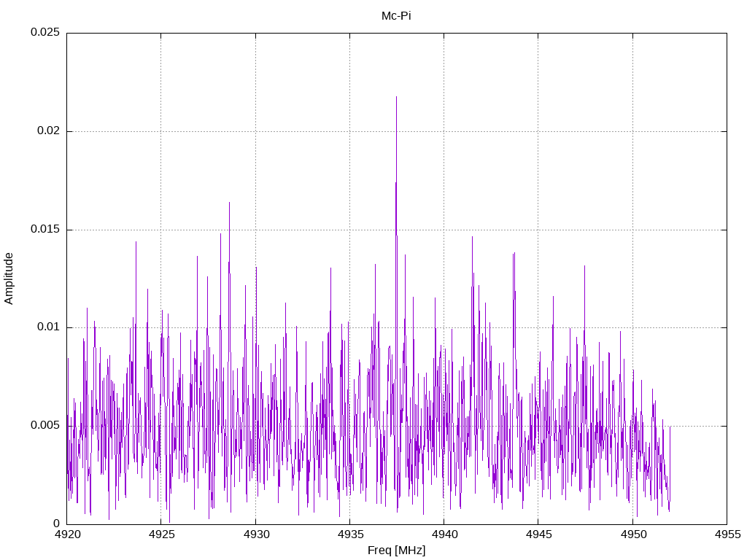Image resolution: width=747 pixels, height=560 pixels.
Task: Select the 4930 x-axis tick label
Action: click(x=255, y=534)
